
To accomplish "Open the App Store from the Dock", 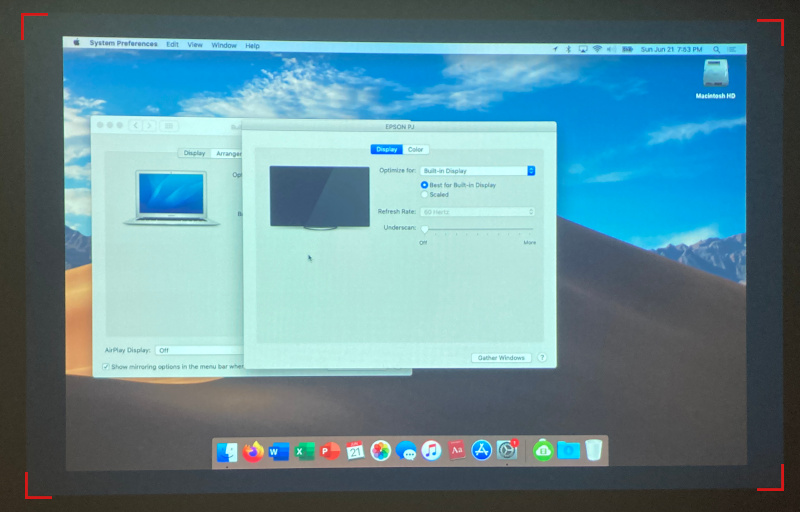I will [x=482, y=450].
